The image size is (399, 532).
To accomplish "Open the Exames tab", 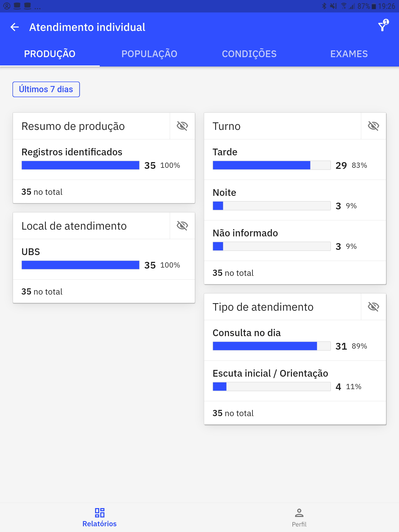I will [349, 54].
